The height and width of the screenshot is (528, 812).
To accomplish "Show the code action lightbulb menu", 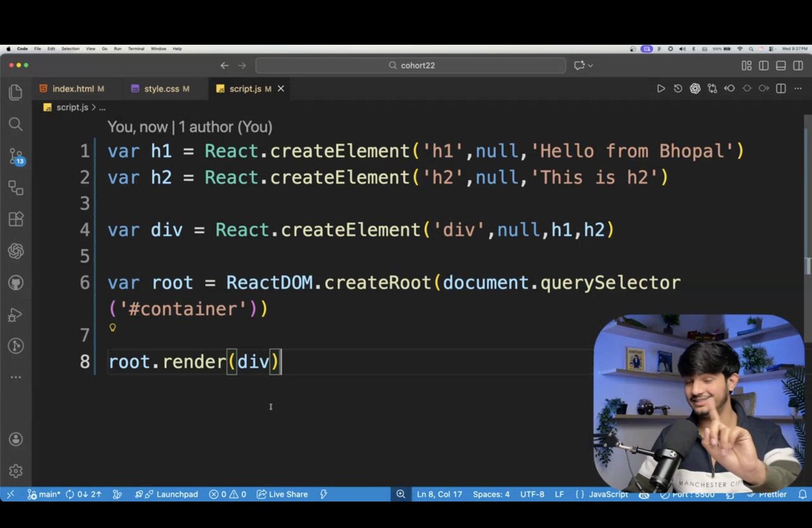I will (112, 327).
